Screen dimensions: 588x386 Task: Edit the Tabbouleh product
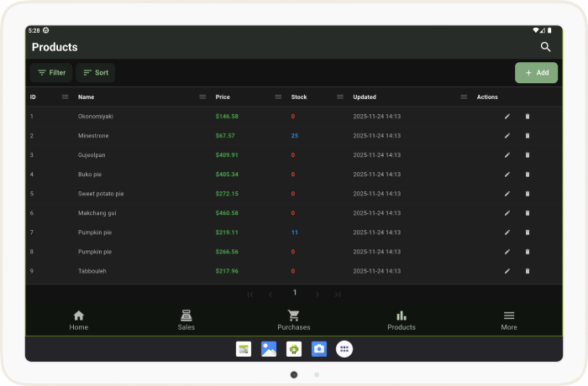click(507, 271)
